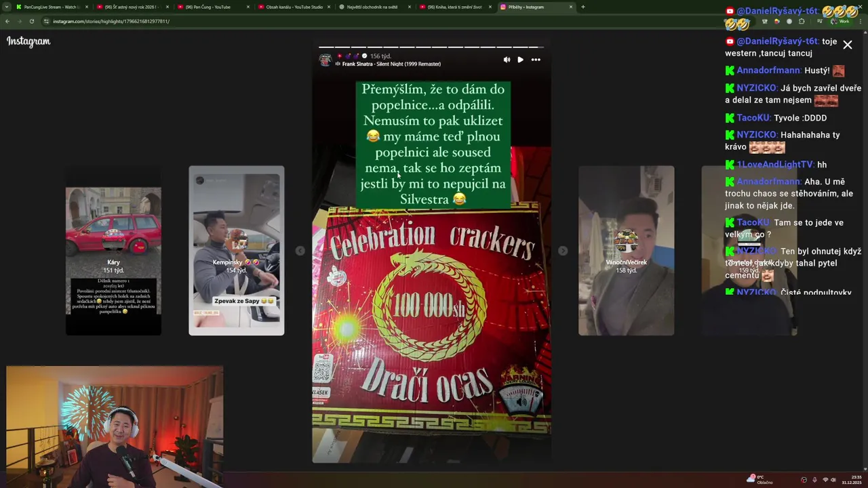
Task: Click the microphone icon in system tray
Action: coord(814,480)
